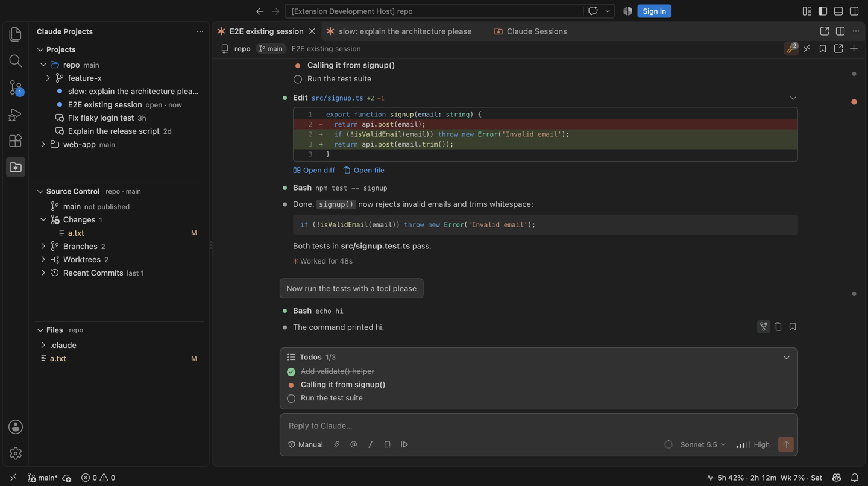Expand the feature-x branch item
The image size is (868, 486).
click(48, 78)
